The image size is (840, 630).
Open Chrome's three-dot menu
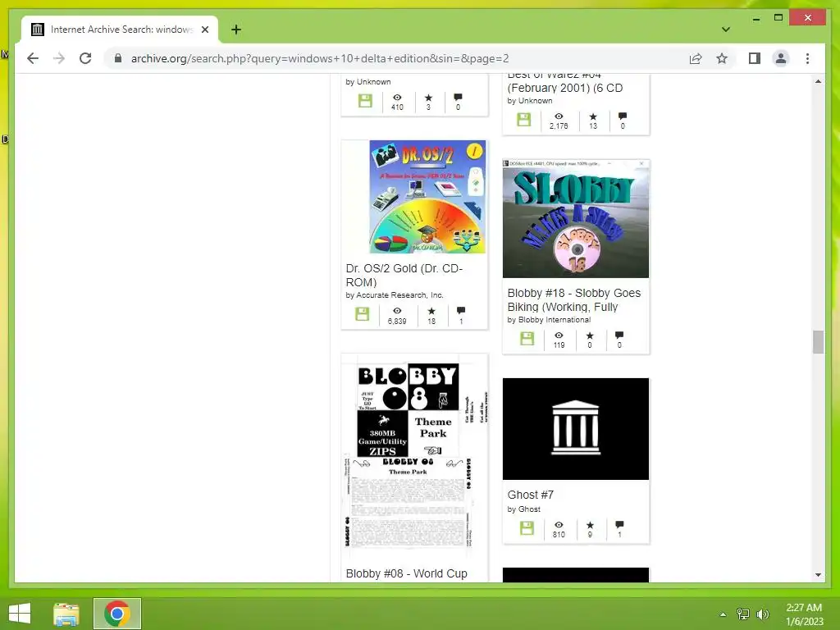[x=807, y=58]
